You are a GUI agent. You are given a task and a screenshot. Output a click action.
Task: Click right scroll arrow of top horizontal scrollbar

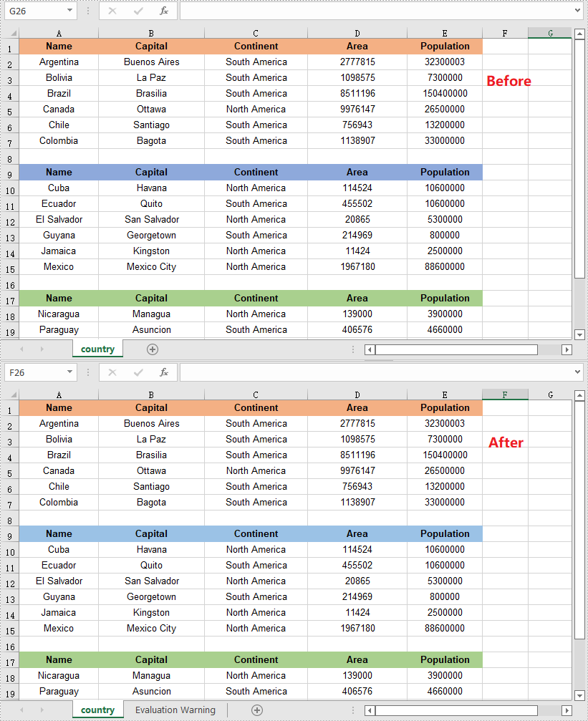coord(567,349)
